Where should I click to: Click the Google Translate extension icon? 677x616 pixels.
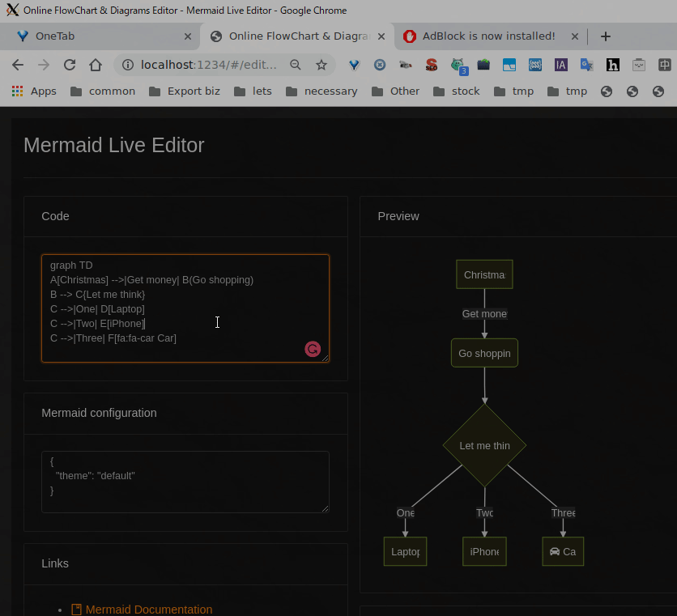pos(586,65)
